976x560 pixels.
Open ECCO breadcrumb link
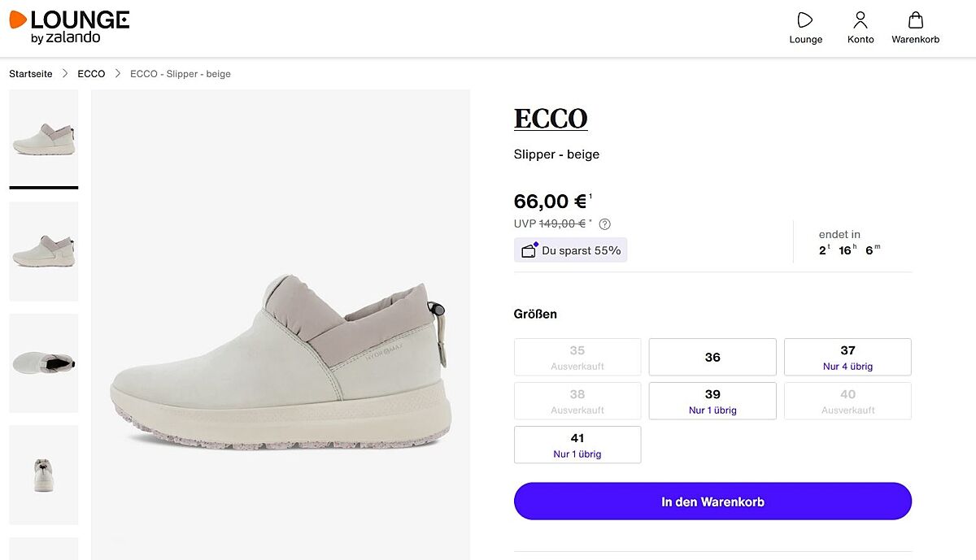91,74
